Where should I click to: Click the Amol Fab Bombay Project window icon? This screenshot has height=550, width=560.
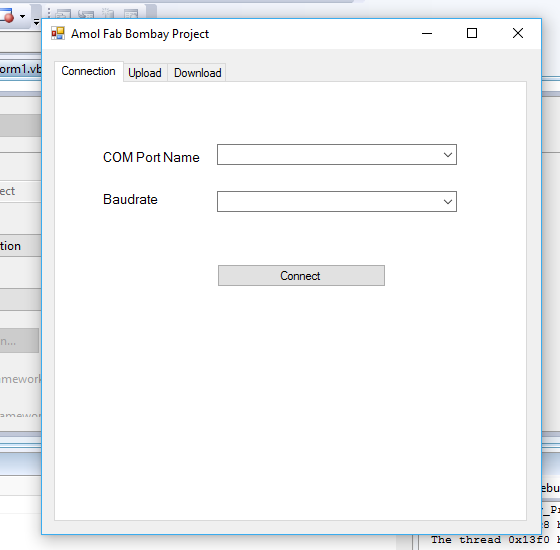point(58,34)
